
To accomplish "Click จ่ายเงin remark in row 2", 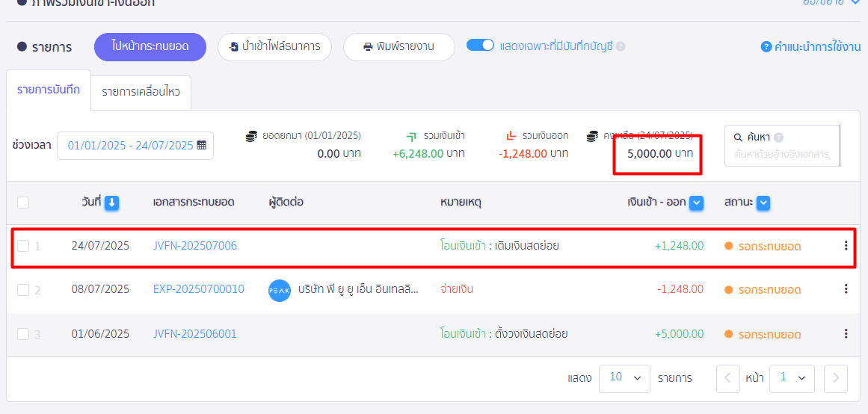I will point(457,289).
